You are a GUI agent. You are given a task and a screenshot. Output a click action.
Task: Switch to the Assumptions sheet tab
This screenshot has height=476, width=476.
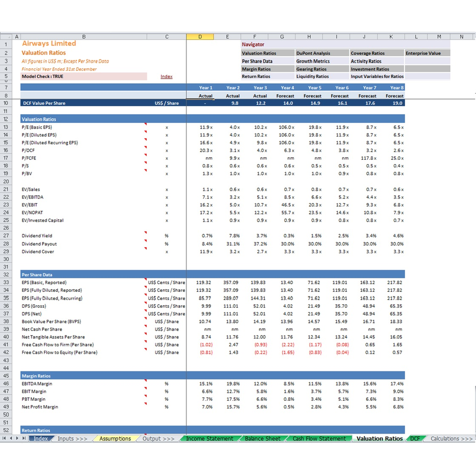tap(115, 438)
